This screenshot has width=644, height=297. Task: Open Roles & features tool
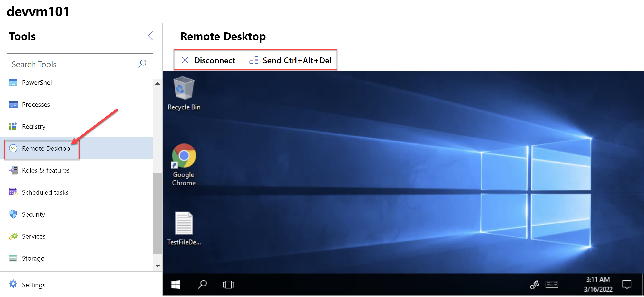(x=46, y=170)
